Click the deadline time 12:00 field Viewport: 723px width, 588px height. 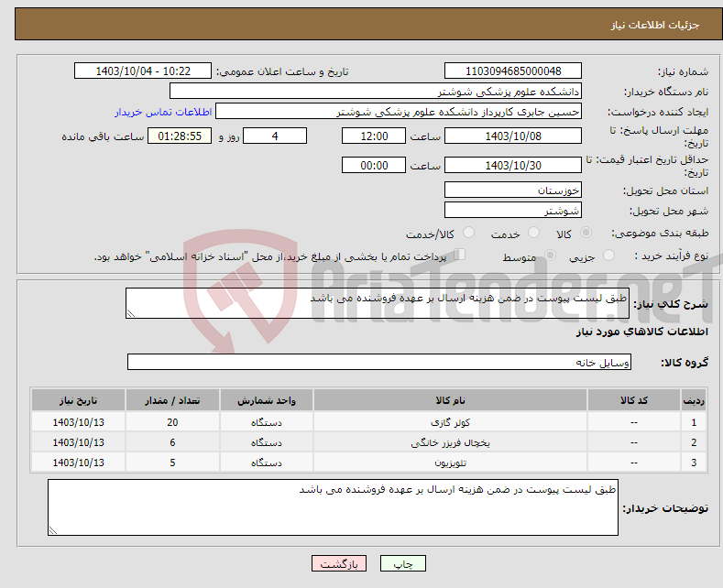374,136
